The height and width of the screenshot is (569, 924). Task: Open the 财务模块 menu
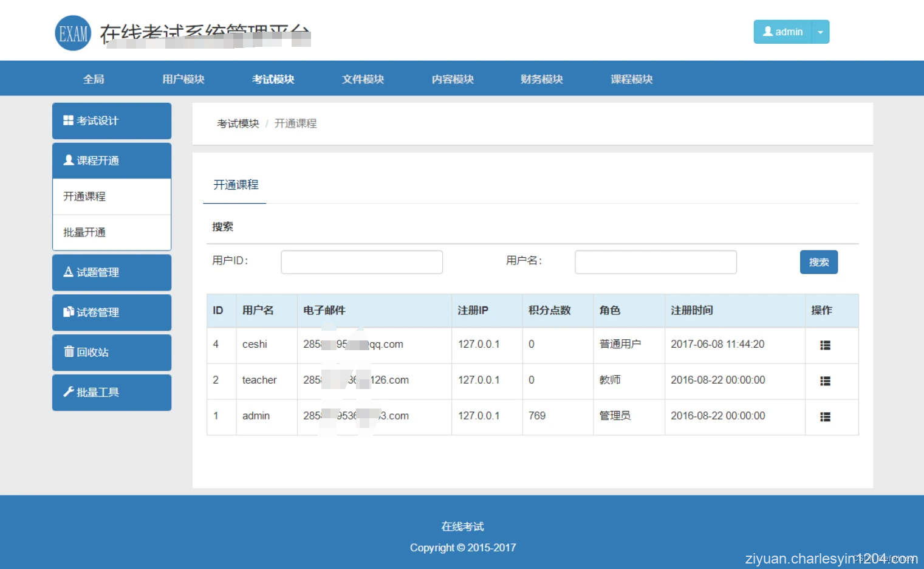(x=541, y=78)
